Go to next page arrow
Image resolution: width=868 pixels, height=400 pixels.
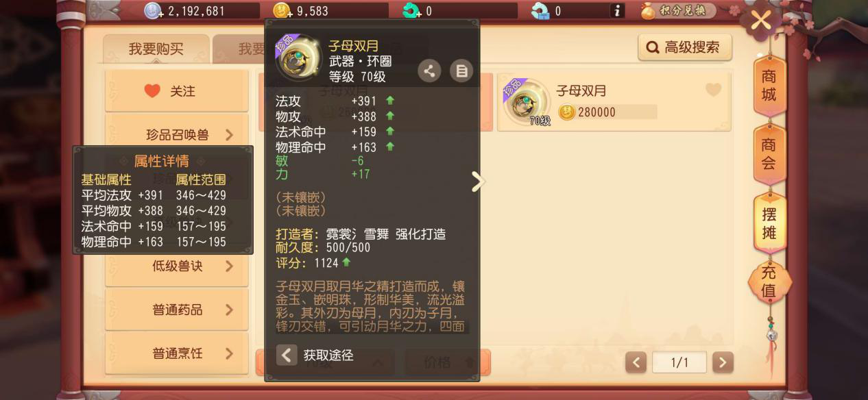(723, 362)
